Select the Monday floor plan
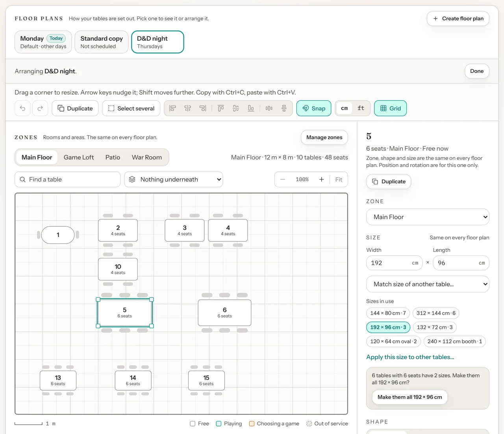The width and height of the screenshot is (504, 434). point(43,42)
